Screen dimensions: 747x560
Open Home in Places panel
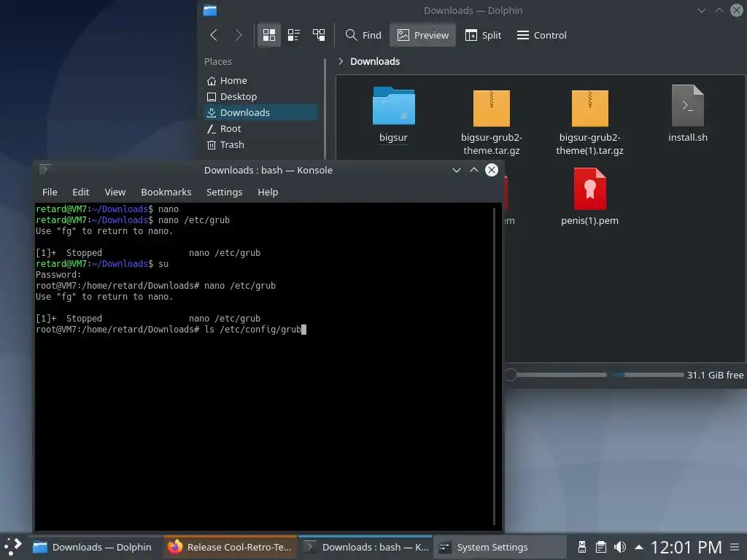coord(261,80)
